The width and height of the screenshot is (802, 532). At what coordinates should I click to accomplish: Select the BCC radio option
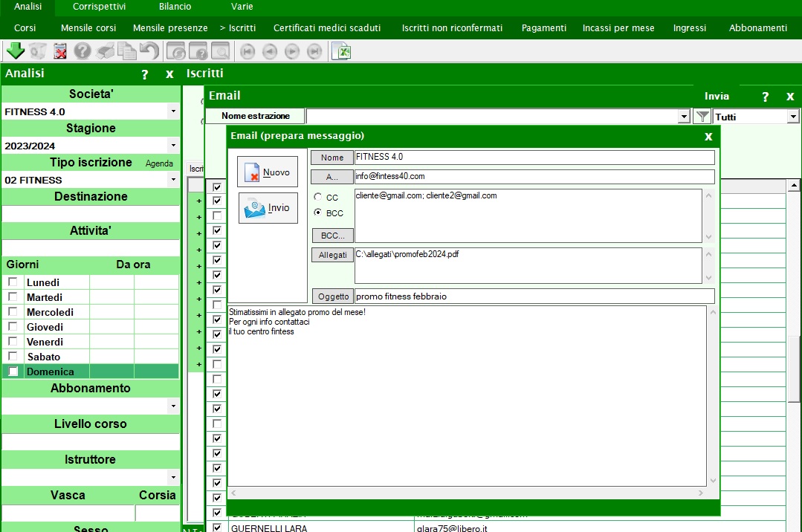[x=317, y=213]
